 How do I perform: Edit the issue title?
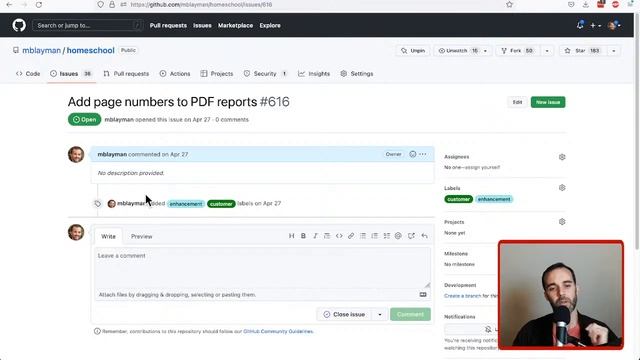pyautogui.click(x=517, y=102)
